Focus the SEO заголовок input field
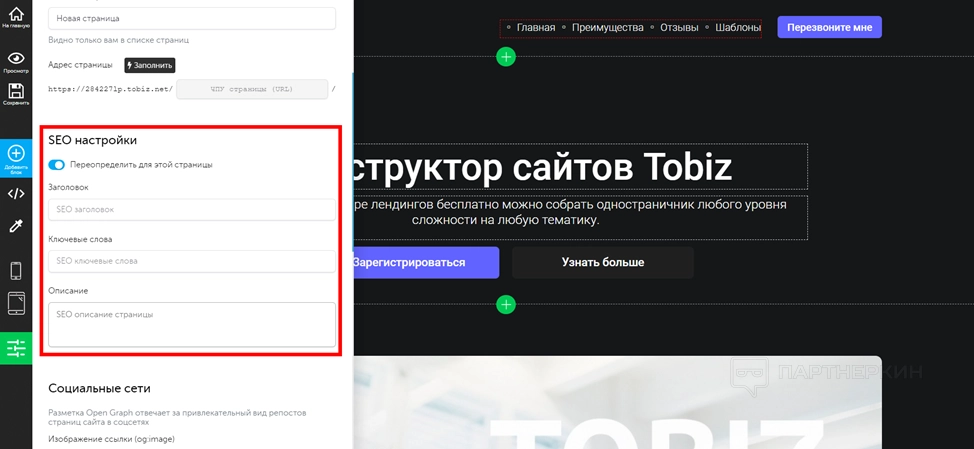 point(192,209)
